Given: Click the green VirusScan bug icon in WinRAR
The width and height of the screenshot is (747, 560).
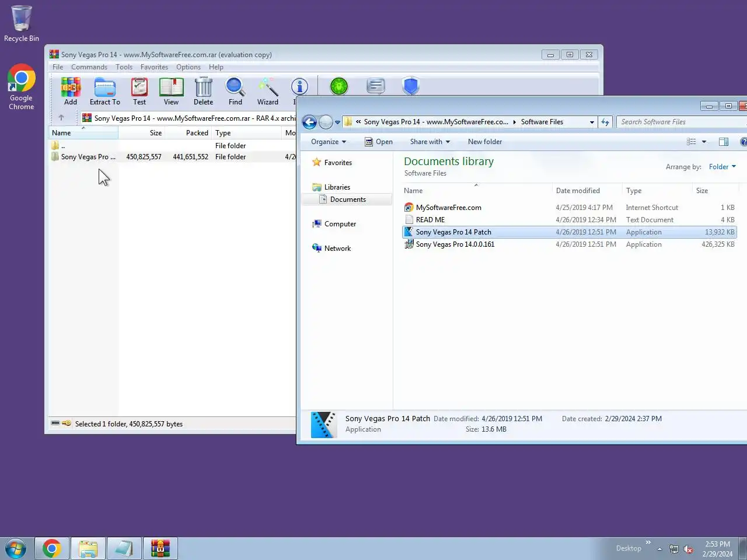Looking at the screenshot, I should [x=339, y=86].
